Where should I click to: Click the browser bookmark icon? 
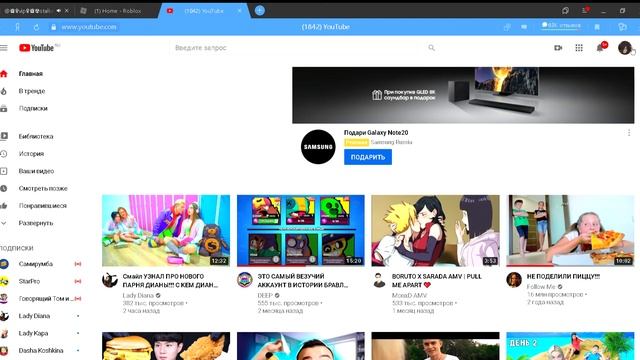point(597,27)
